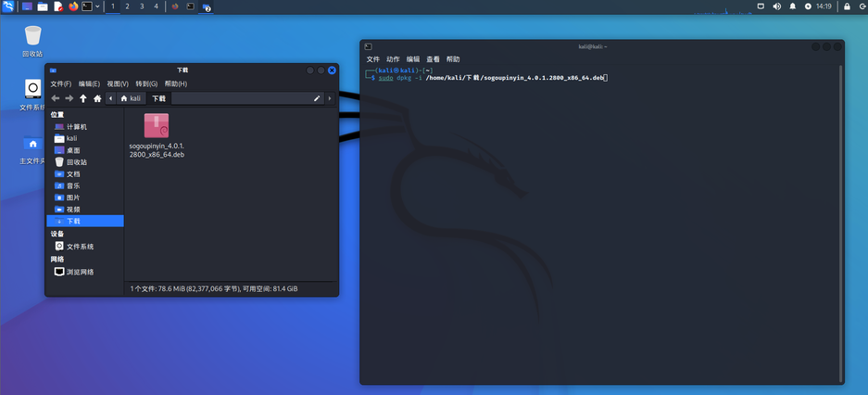Viewport: 868px width, 395px height.
Task: Launch the text editor from panel
Action: point(58,6)
